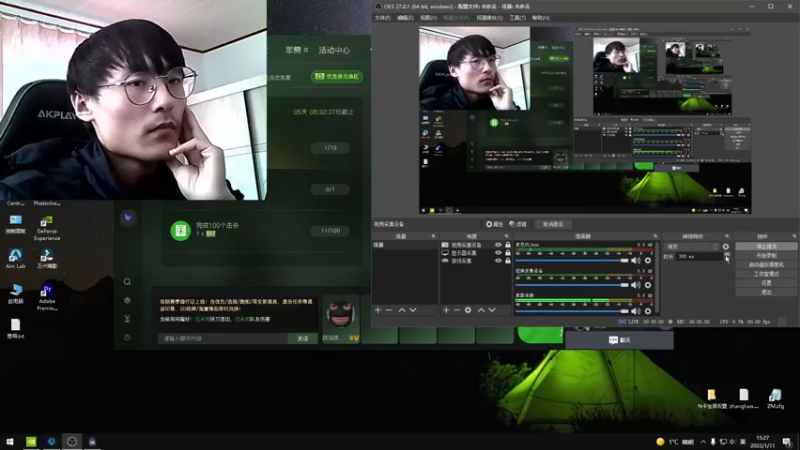Mute the 桌面音频 mixer channel
The width and height of the screenshot is (800, 450).
tap(636, 311)
